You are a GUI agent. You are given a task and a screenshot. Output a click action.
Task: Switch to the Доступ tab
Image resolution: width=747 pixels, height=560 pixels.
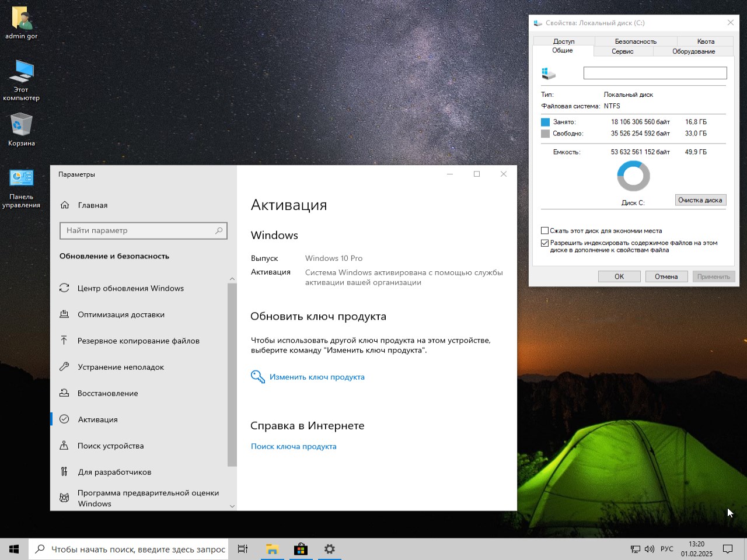[564, 41]
